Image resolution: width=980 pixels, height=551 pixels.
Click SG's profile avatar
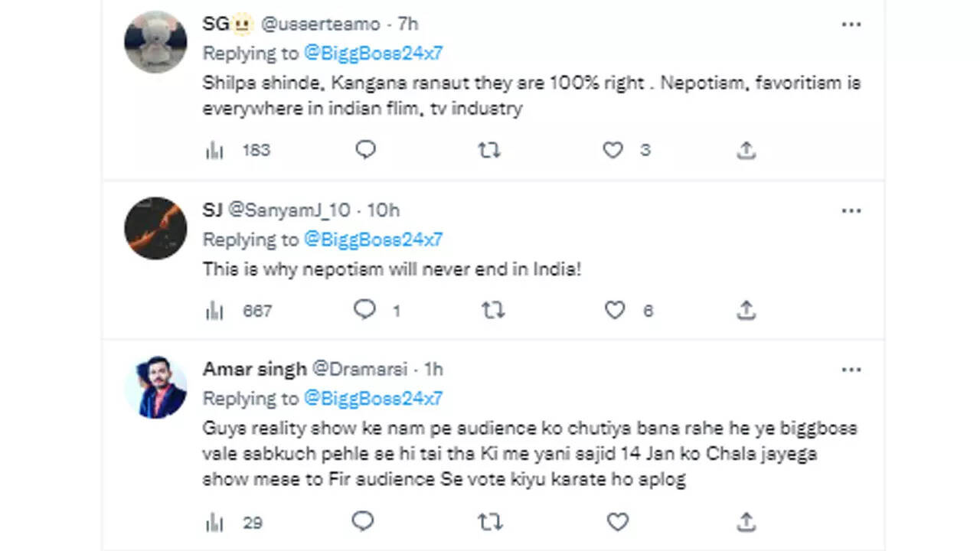point(156,42)
